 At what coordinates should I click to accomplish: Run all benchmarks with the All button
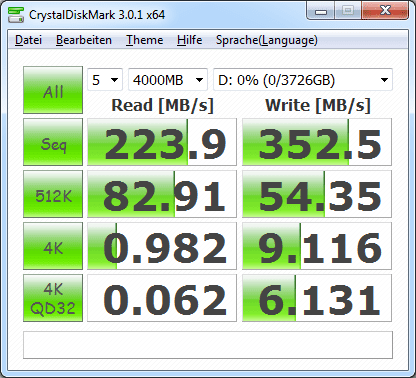(53, 90)
